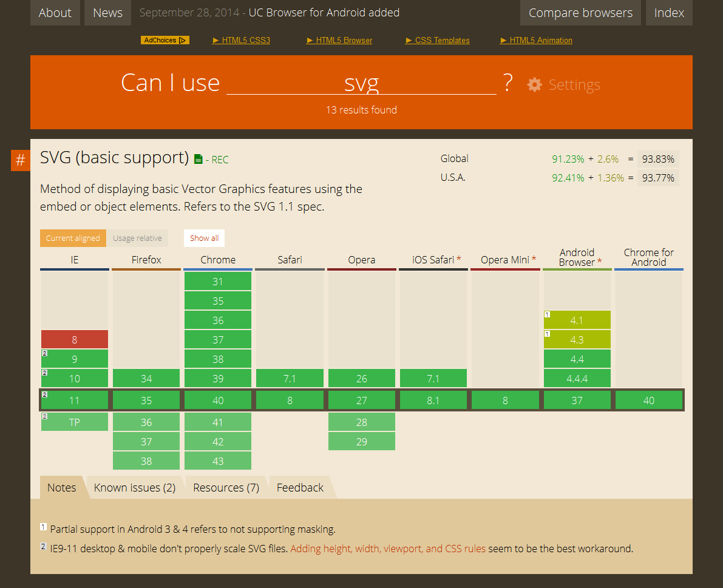Open the Feedback tab
723x588 pixels.
click(x=300, y=487)
